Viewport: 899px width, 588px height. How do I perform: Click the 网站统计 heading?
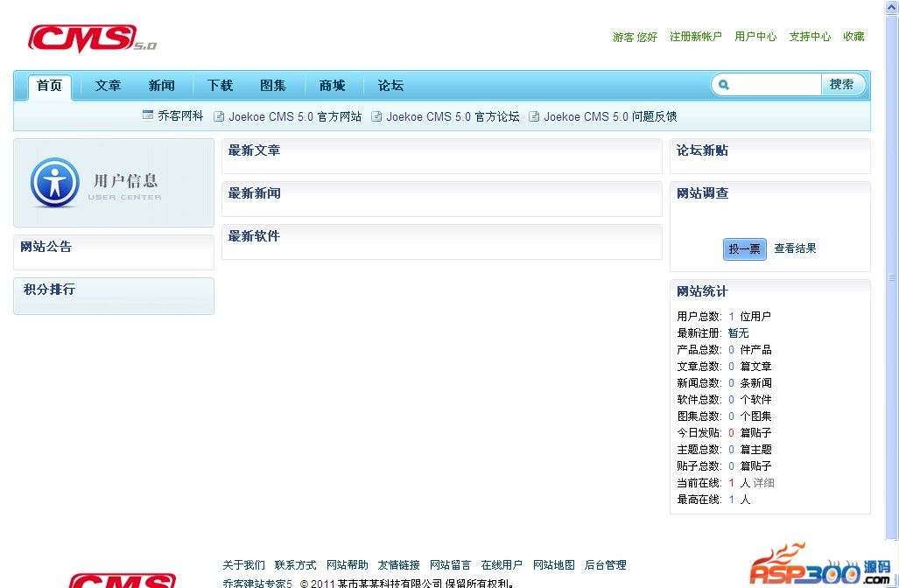click(x=702, y=291)
